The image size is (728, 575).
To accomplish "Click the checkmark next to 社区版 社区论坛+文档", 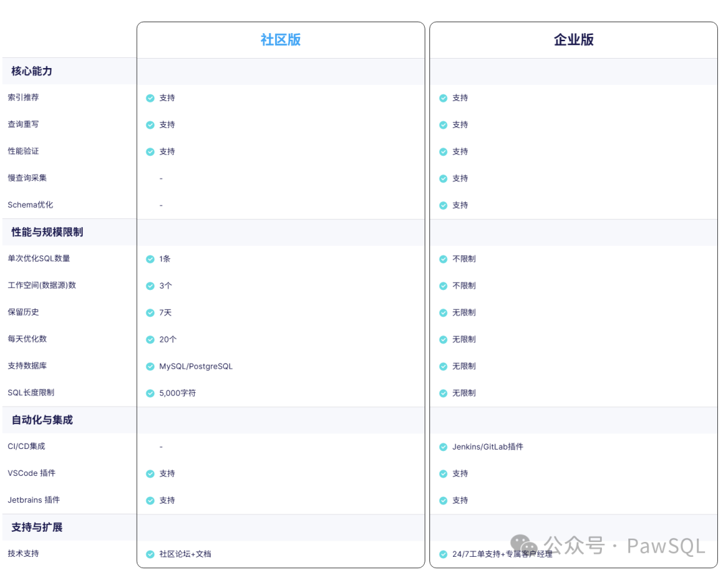I will [x=150, y=554].
